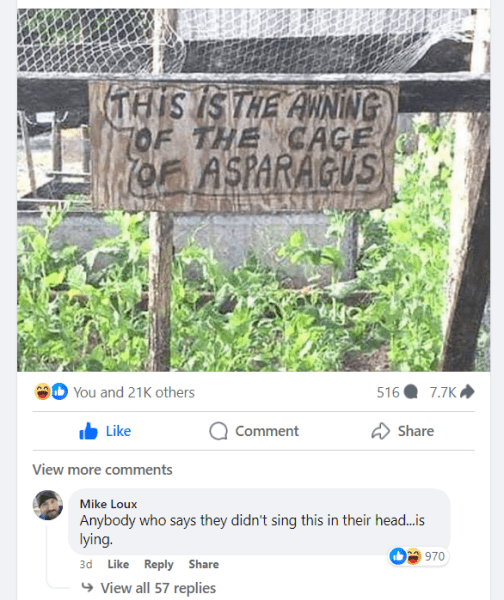Toggle the post's Like button
This screenshot has width=504, height=600.
coord(105,431)
